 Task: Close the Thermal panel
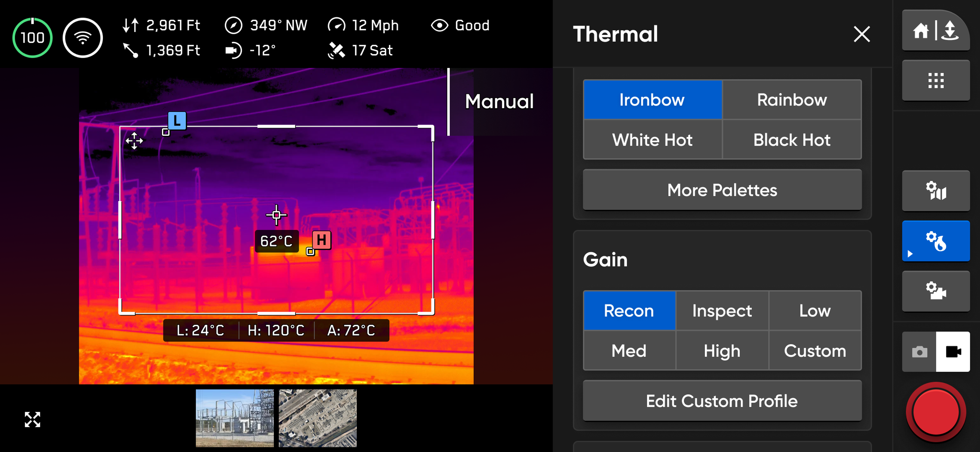(x=861, y=34)
